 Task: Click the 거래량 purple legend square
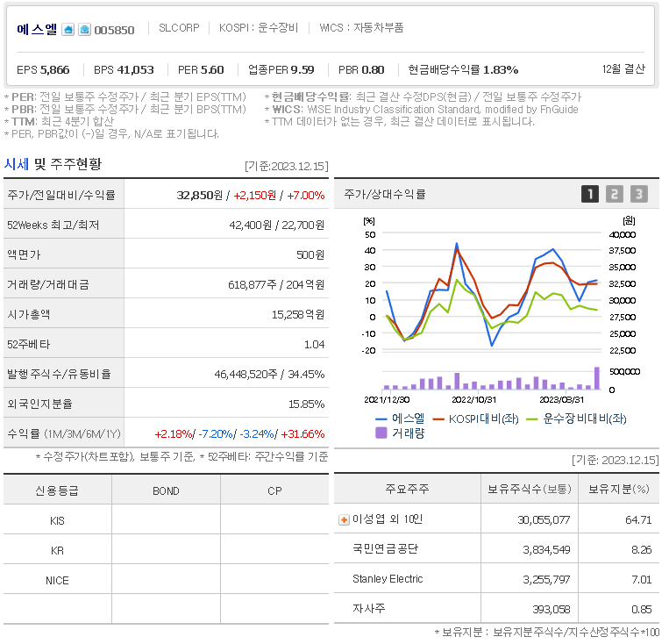tap(381, 433)
